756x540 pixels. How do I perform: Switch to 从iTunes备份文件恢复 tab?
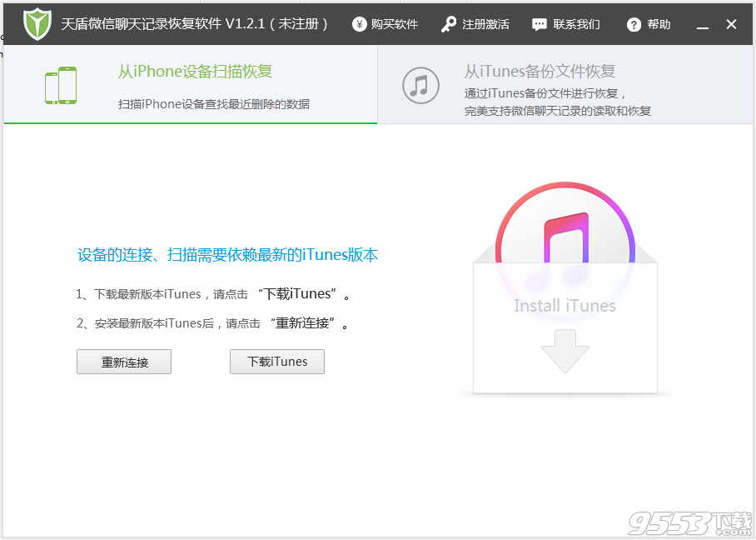tap(565, 85)
